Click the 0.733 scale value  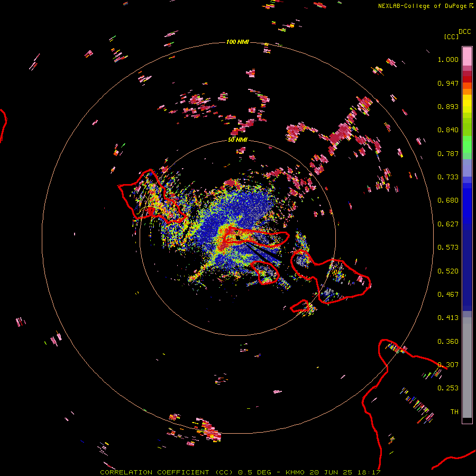(x=448, y=177)
